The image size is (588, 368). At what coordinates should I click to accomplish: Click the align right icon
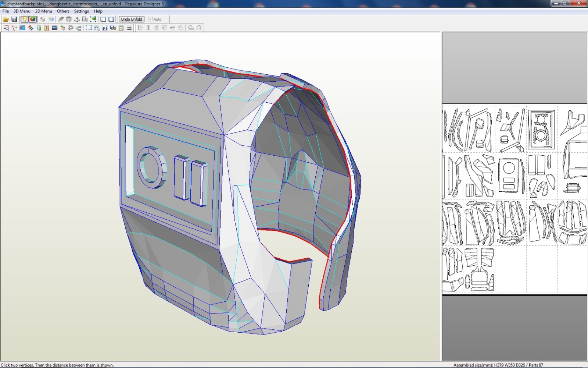[156, 28]
